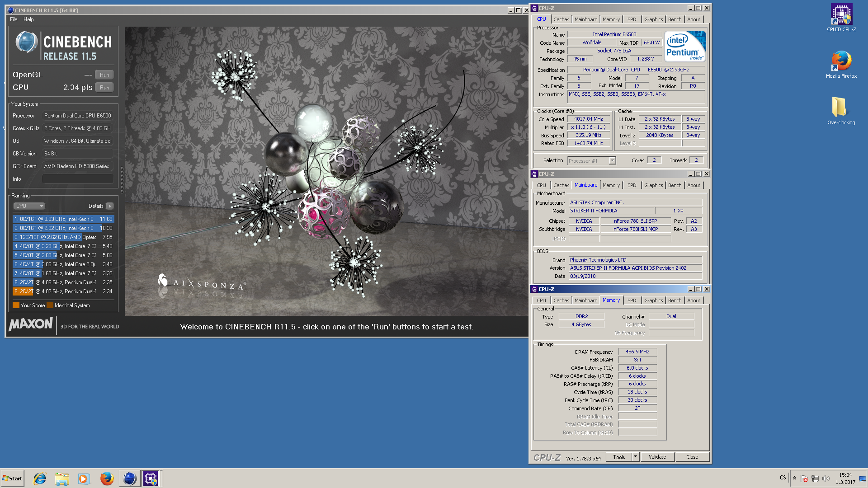The image size is (868, 488).
Task: Click the Intel Pentium inside logo
Action: coord(685,47)
